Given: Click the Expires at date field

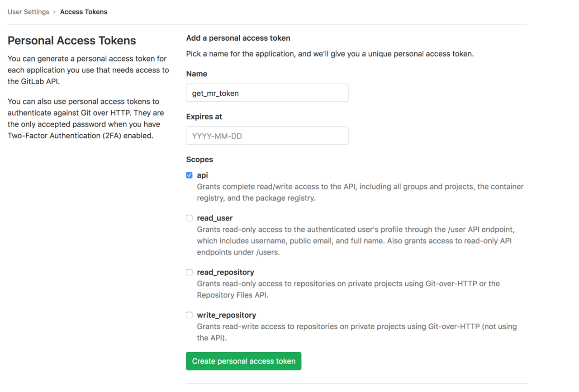Looking at the screenshot, I should click(x=267, y=136).
